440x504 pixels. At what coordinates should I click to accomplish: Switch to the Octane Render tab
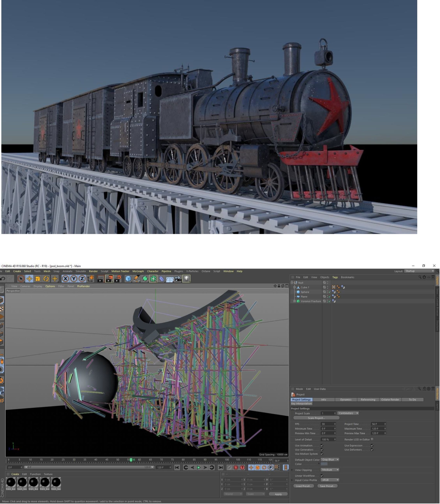click(390, 399)
